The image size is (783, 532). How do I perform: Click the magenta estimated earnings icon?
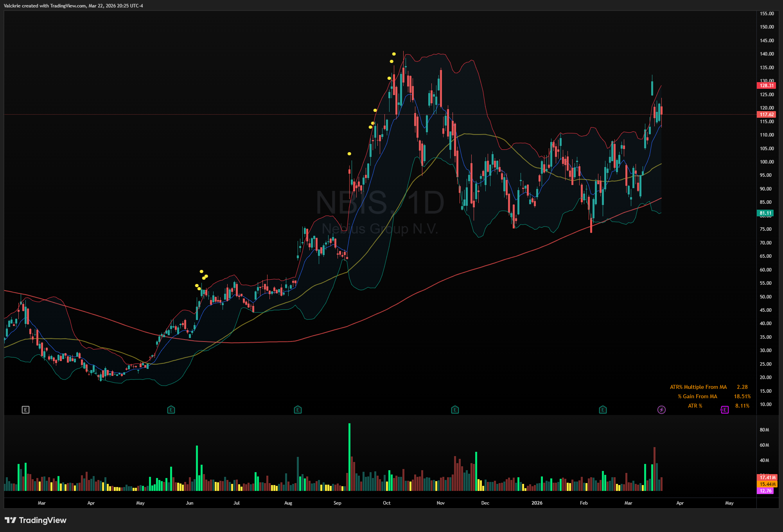(724, 410)
